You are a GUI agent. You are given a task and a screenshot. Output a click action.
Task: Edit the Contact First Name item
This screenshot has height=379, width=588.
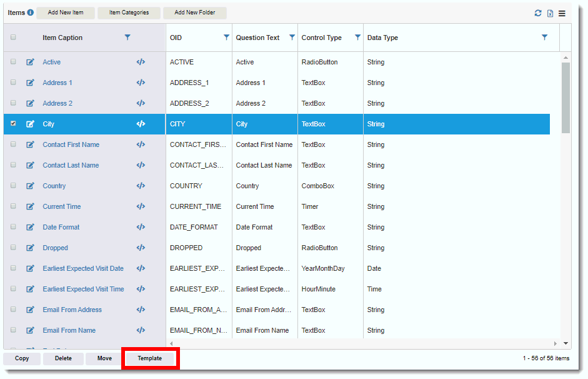30,144
